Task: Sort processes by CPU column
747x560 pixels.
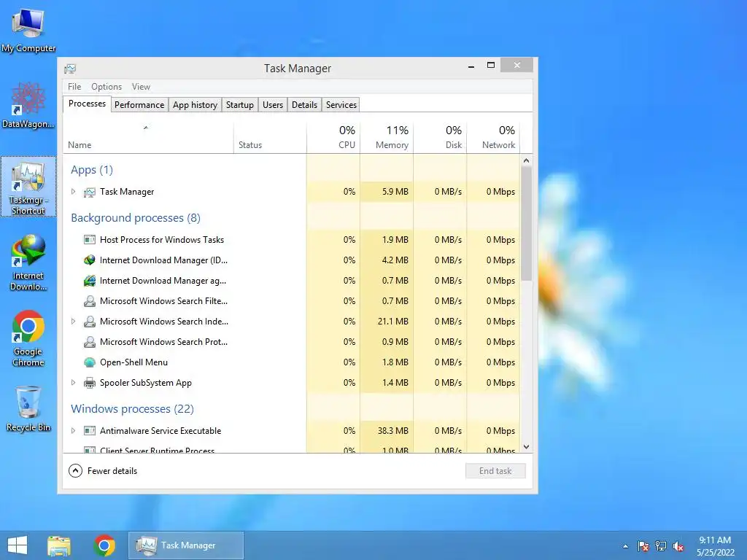Action: (x=333, y=138)
